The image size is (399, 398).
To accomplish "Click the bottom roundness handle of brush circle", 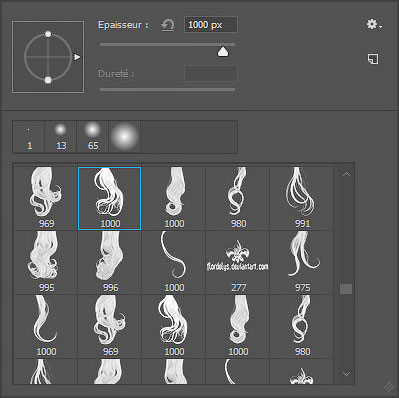I will point(48,80).
